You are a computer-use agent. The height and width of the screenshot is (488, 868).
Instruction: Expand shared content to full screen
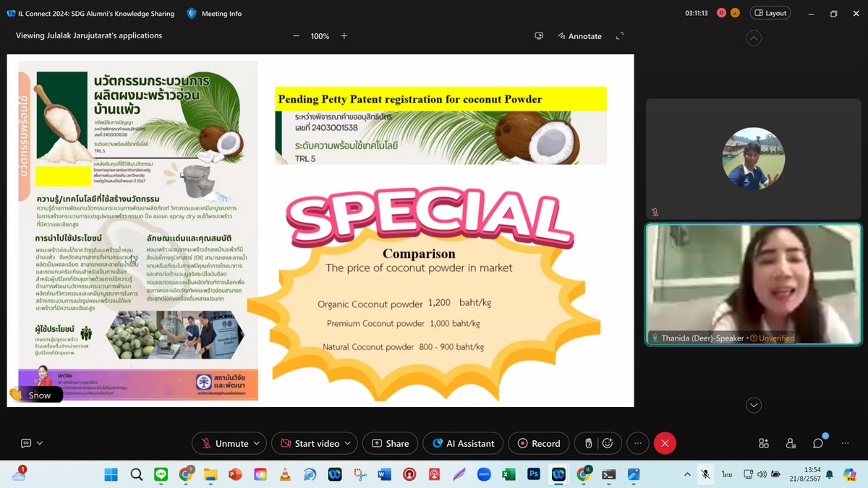(x=620, y=36)
